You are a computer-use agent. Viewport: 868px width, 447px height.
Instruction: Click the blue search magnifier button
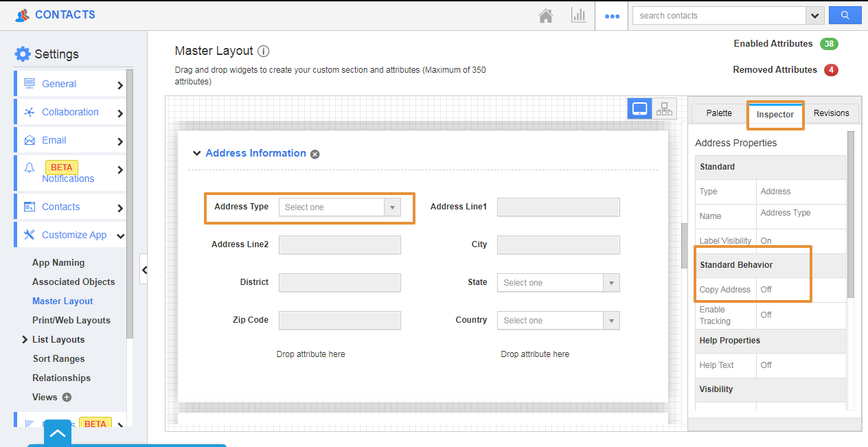845,15
